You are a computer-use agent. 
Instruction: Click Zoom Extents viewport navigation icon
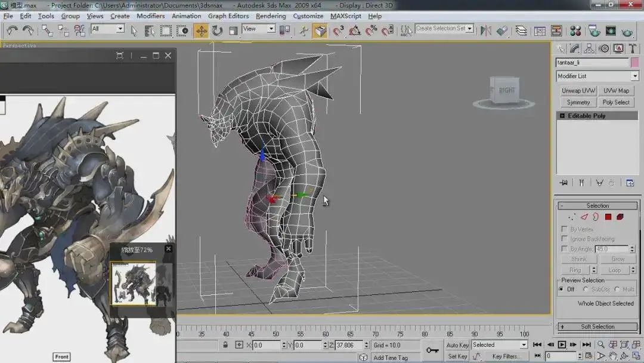tap(624, 344)
